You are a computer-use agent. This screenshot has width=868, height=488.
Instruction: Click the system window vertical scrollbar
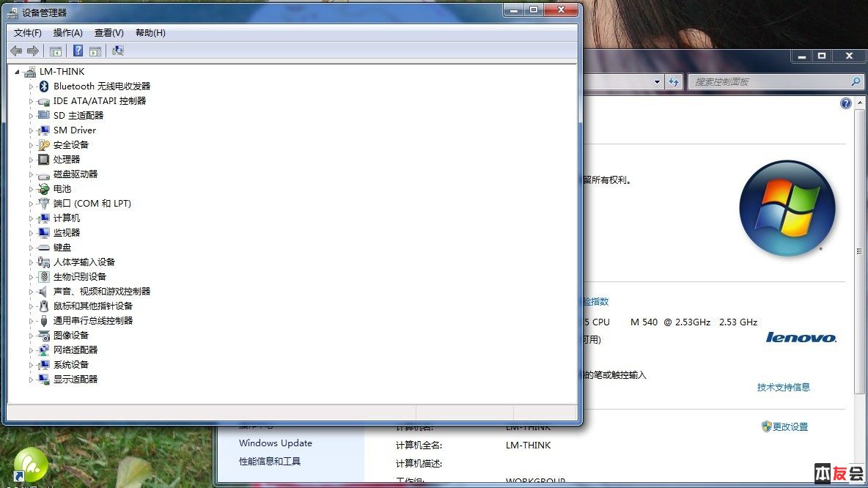(859, 250)
